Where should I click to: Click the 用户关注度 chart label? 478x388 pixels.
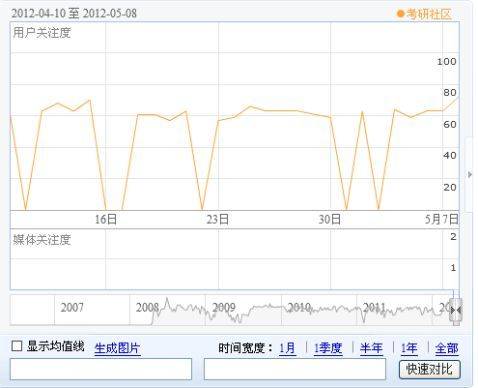pyautogui.click(x=42, y=33)
